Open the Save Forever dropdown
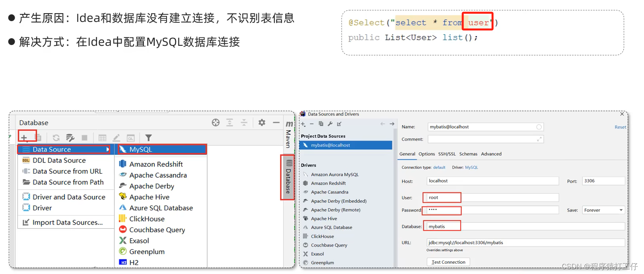Screen dimensions: 644x274 [603, 210]
